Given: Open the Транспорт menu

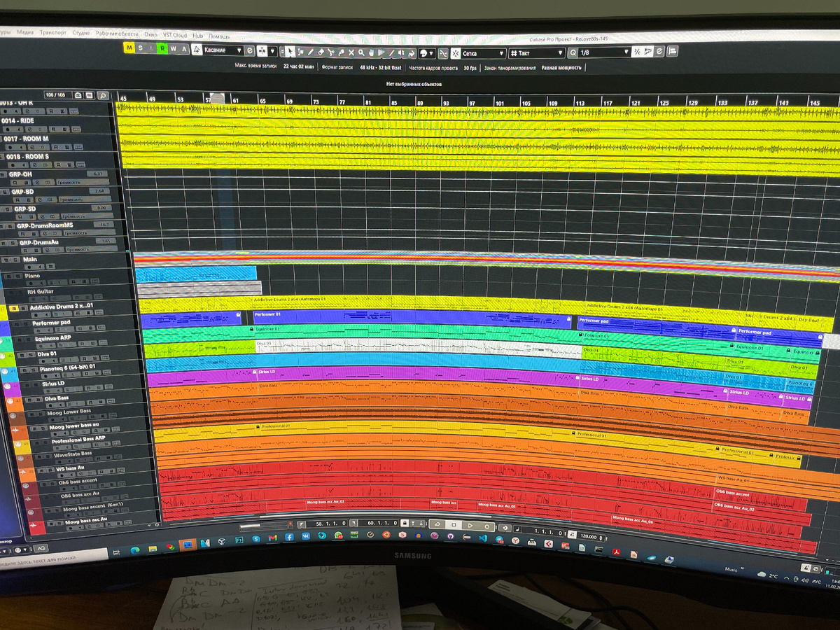Looking at the screenshot, I should (53, 32).
